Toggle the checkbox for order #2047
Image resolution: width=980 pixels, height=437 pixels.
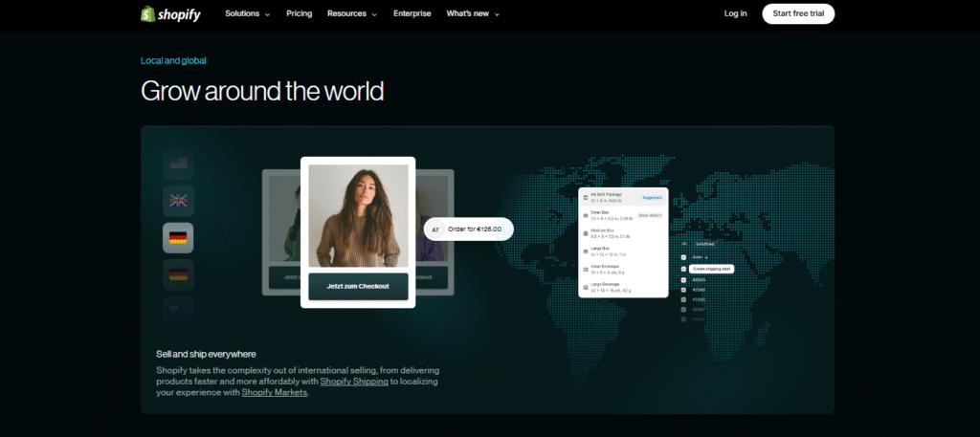pos(683,310)
